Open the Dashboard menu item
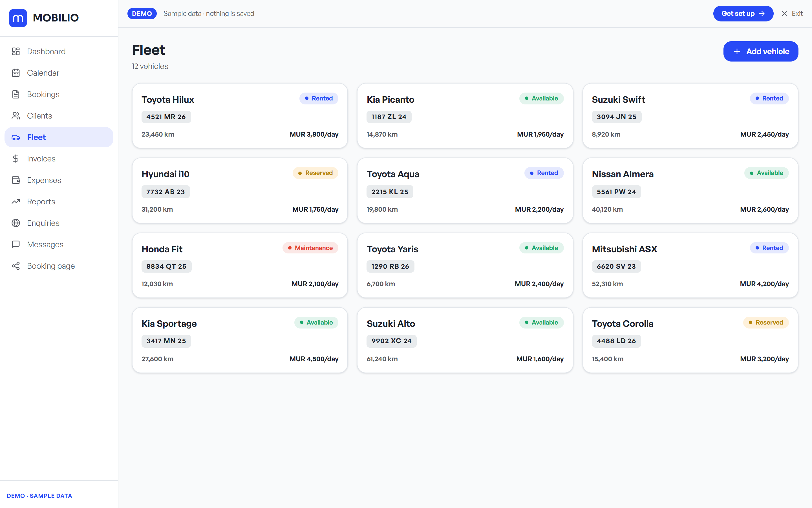Viewport: 812px width, 508px height. tap(59, 51)
